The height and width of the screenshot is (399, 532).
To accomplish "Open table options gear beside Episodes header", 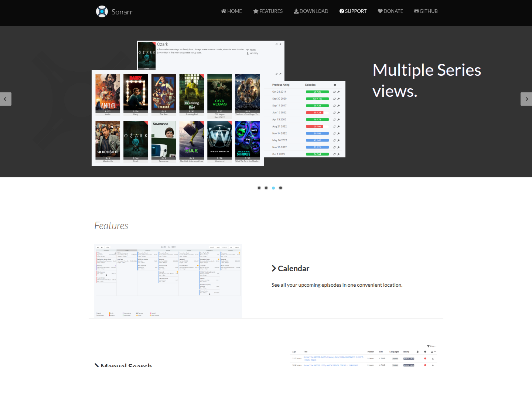I will pos(335,85).
